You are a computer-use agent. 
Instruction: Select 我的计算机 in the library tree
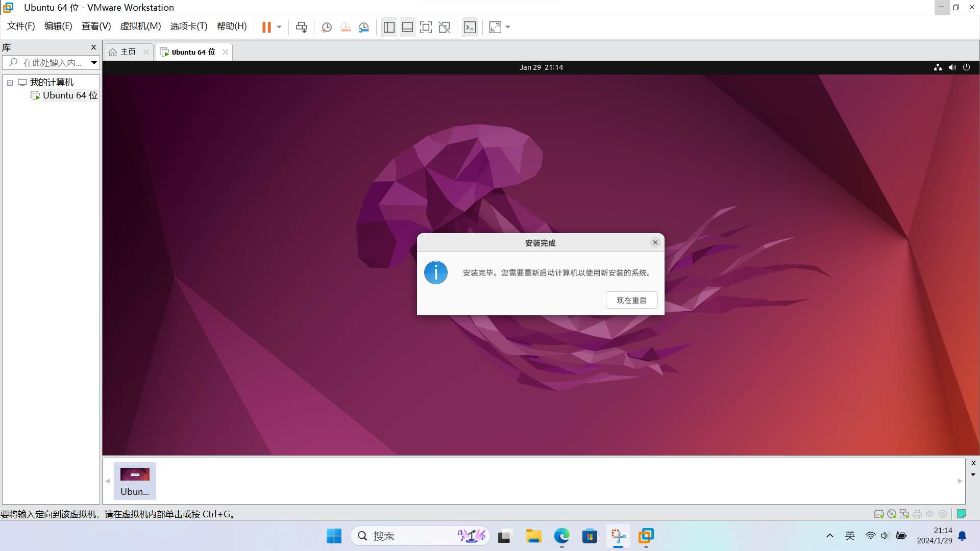point(52,82)
